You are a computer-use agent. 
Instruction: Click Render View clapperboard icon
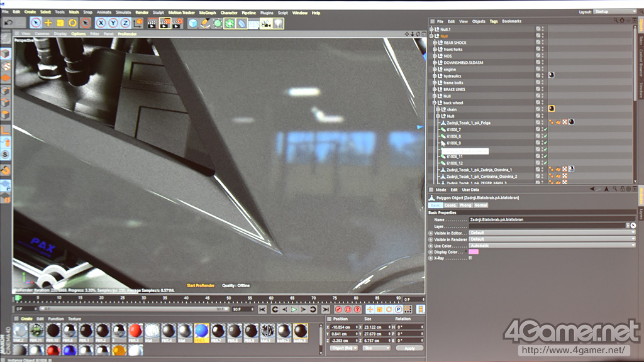(152, 23)
